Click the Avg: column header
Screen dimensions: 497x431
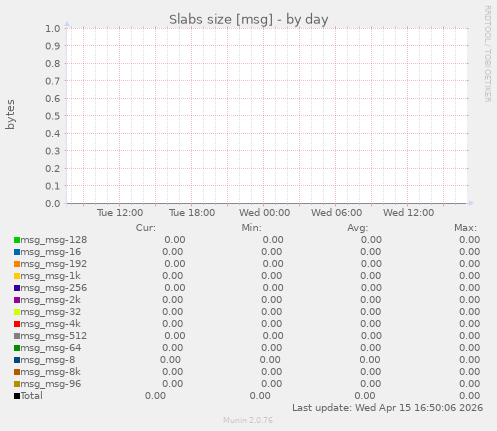pos(358,228)
